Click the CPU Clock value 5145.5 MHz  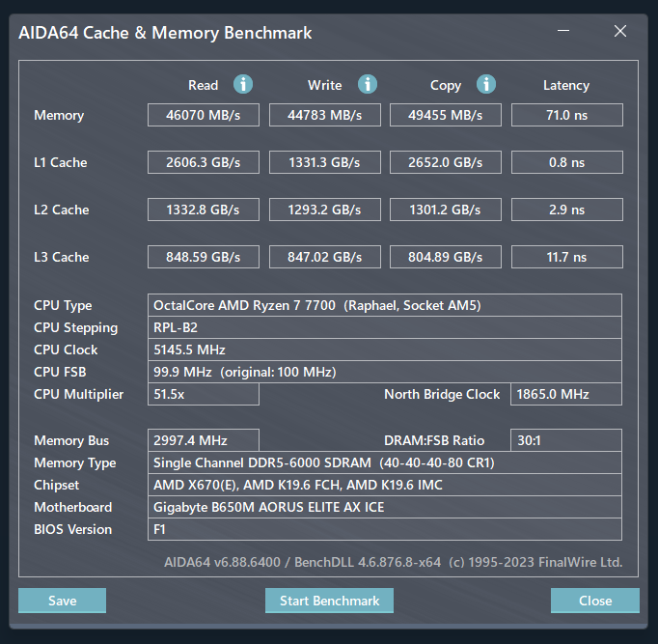385,350
